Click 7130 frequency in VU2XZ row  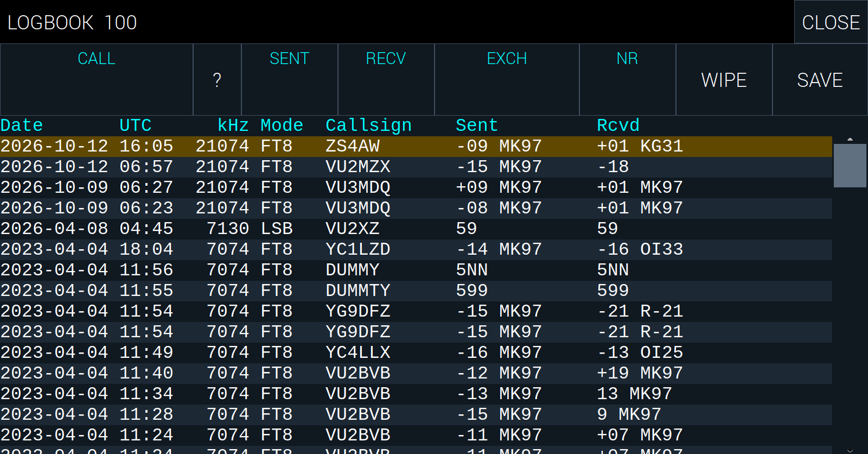pyautogui.click(x=228, y=229)
